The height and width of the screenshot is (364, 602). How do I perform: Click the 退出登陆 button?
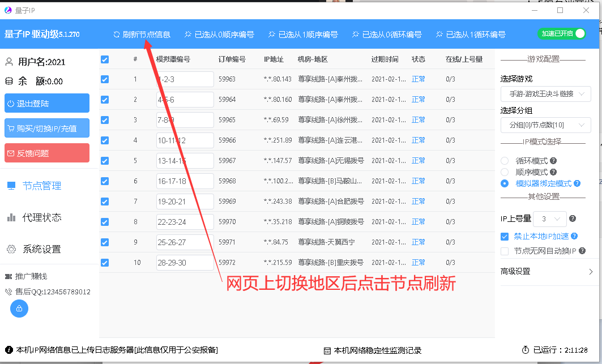[47, 104]
